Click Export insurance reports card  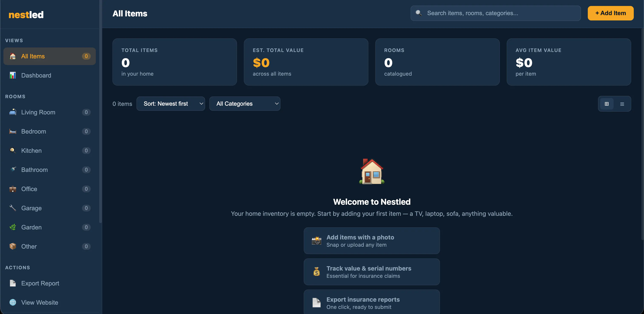(x=372, y=302)
